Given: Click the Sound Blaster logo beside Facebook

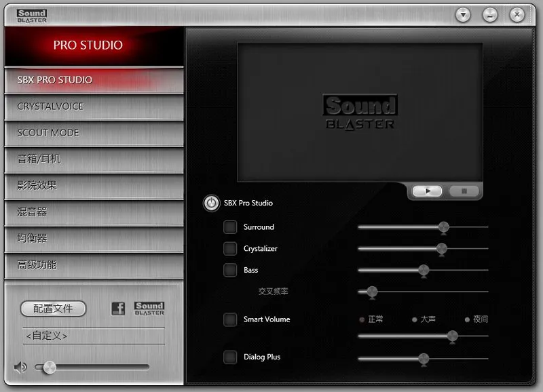Looking at the screenshot, I should point(149,309).
